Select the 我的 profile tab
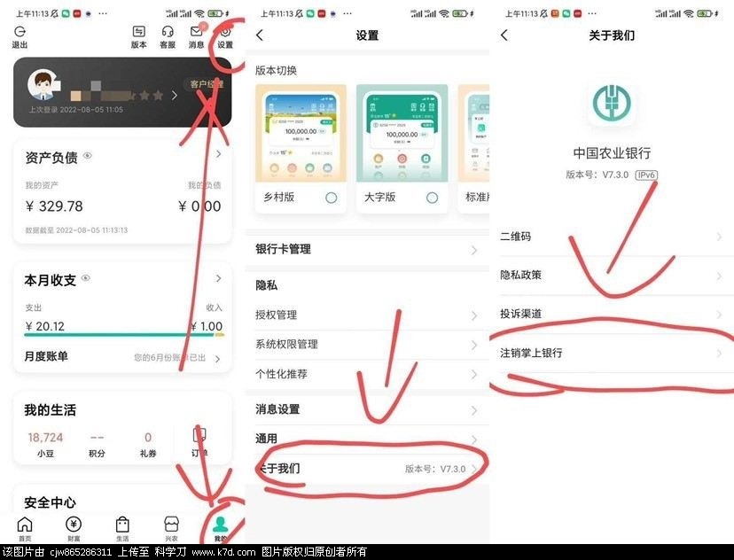 [x=221, y=529]
